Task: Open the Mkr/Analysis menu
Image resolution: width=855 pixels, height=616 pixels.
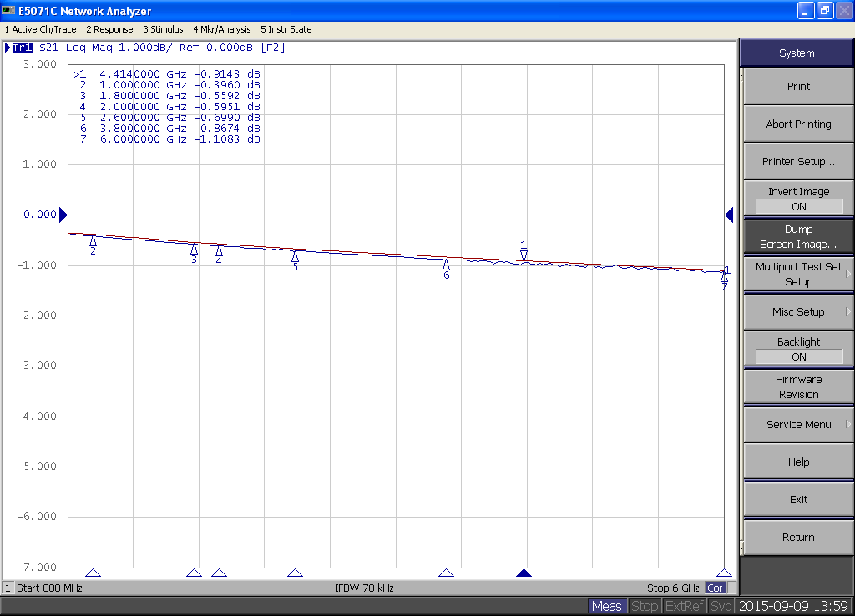Action: pos(222,29)
